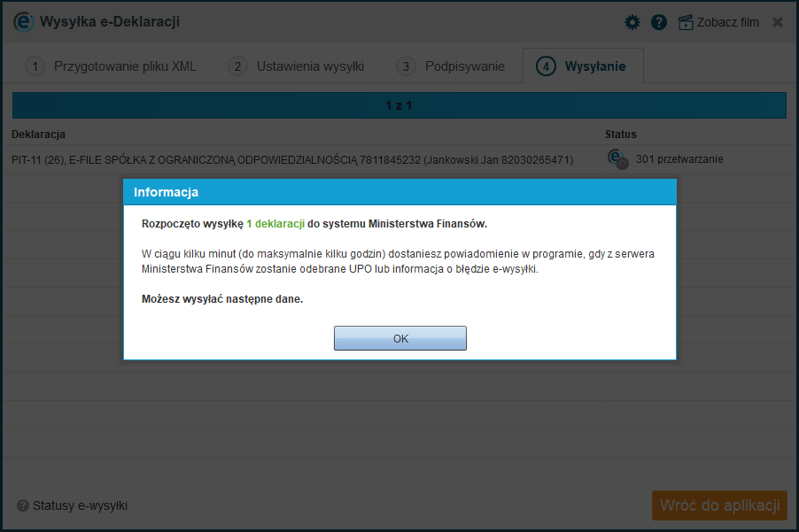Click Wróć do aplikacji button

[719, 505]
